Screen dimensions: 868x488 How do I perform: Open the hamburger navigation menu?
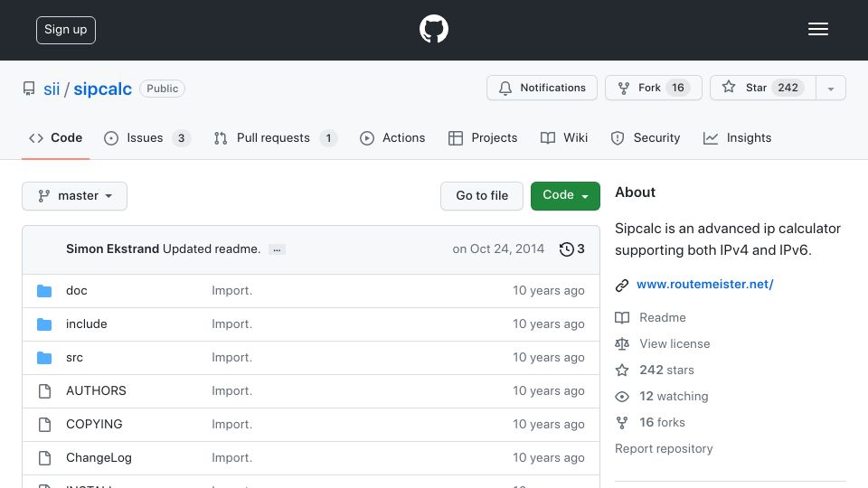[817, 29]
